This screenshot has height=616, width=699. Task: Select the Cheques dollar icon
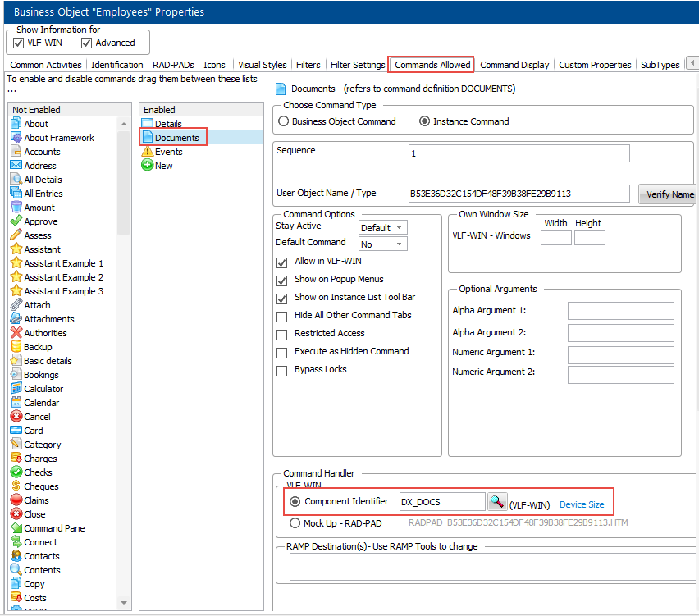[16, 486]
